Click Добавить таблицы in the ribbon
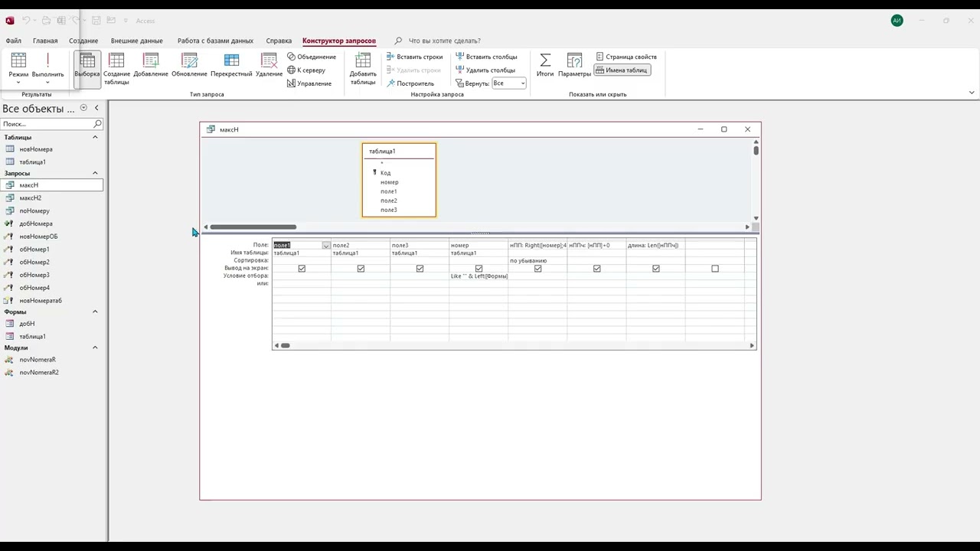This screenshot has width=980, height=551. (363, 69)
